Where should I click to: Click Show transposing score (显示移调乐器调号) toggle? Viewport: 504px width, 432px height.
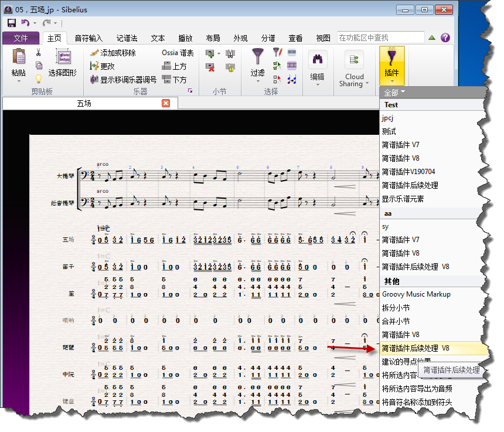pyautogui.click(x=123, y=80)
